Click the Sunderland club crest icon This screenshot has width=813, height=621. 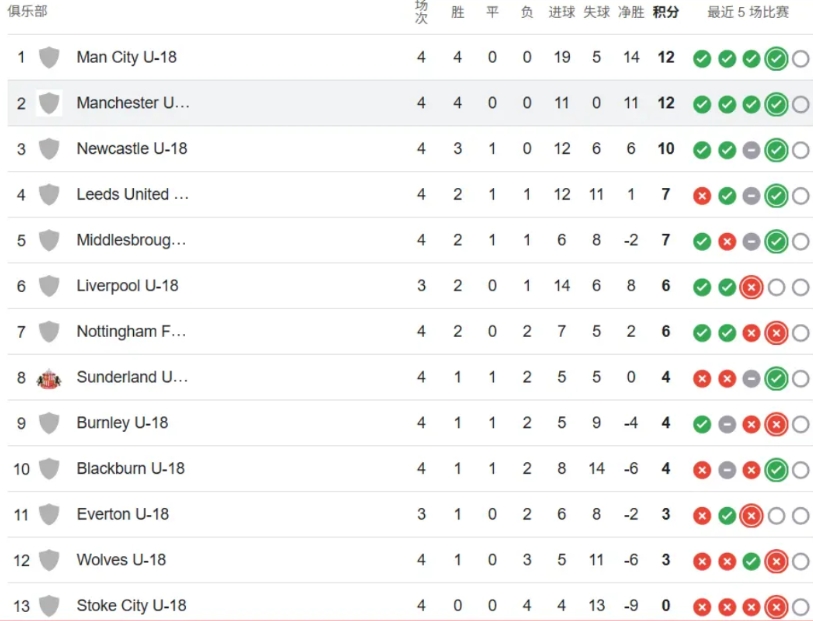pyautogui.click(x=49, y=378)
